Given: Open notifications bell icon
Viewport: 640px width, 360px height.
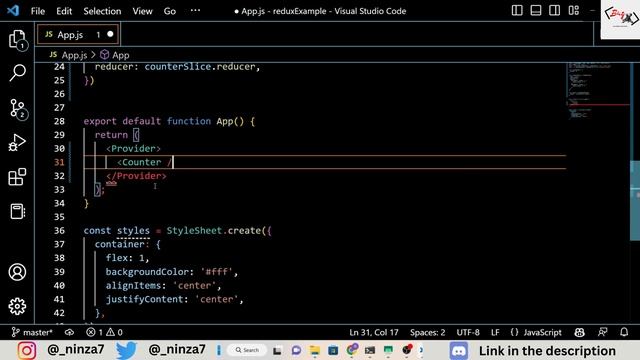Looking at the screenshot, I should click(624, 332).
